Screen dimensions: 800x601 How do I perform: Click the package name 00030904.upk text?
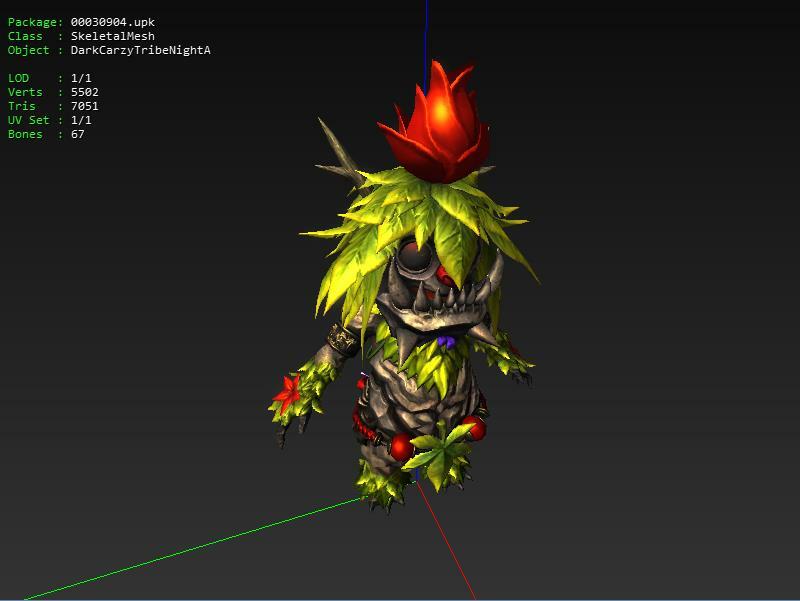(112, 22)
